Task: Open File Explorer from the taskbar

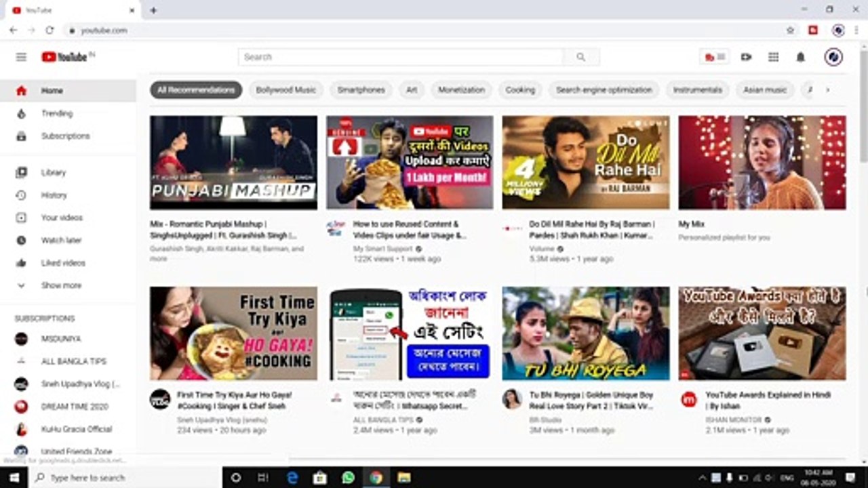Action: (403, 477)
